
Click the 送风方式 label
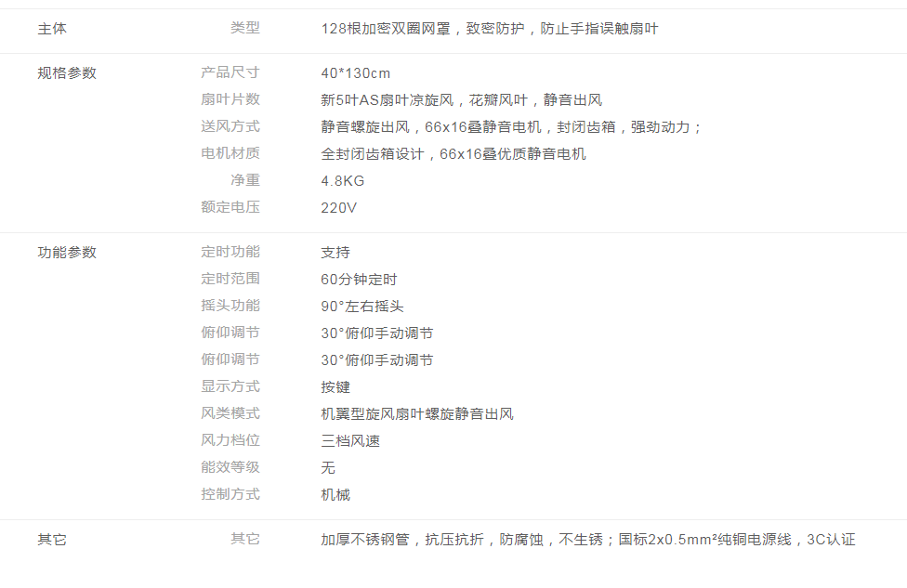230,126
